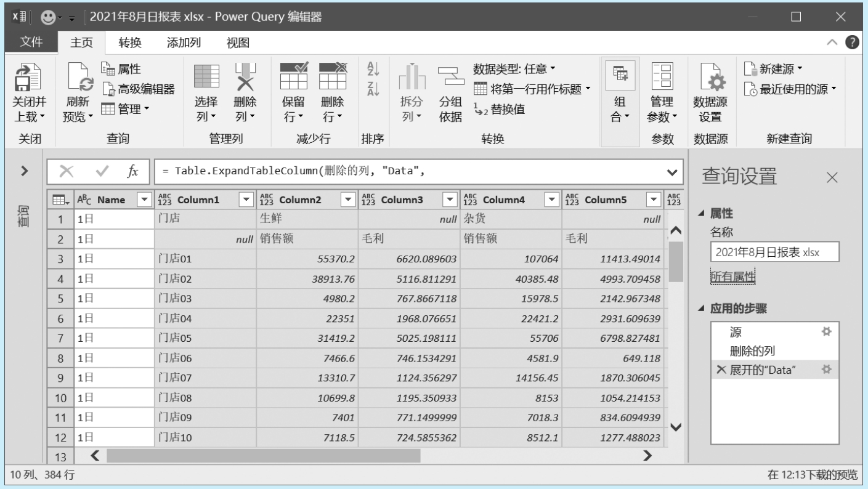Expand the collapsed Queries pane
868x489 pixels.
click(x=25, y=171)
